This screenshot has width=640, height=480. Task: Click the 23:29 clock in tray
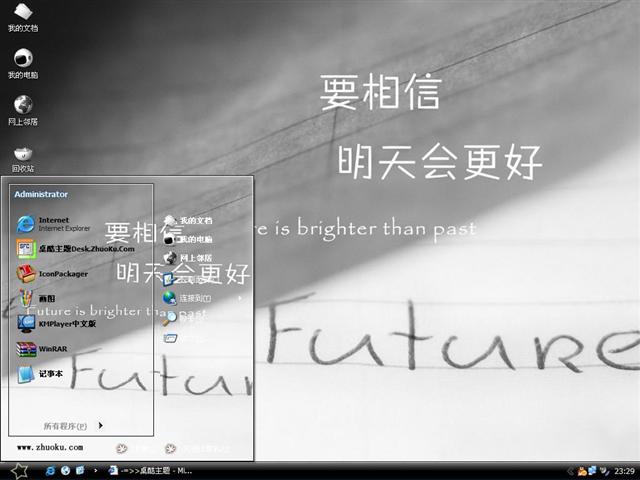coord(624,471)
